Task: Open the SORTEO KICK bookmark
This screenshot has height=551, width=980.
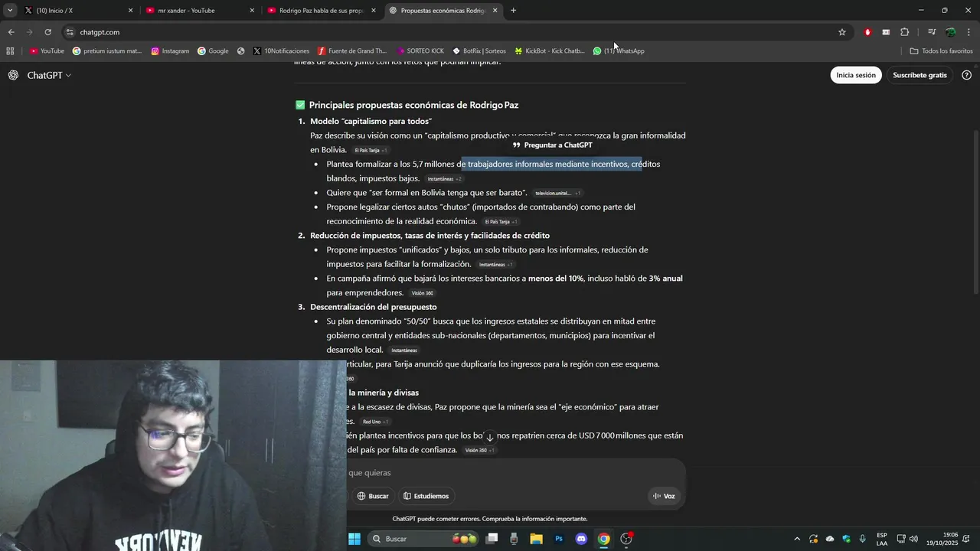Action: 420,51
